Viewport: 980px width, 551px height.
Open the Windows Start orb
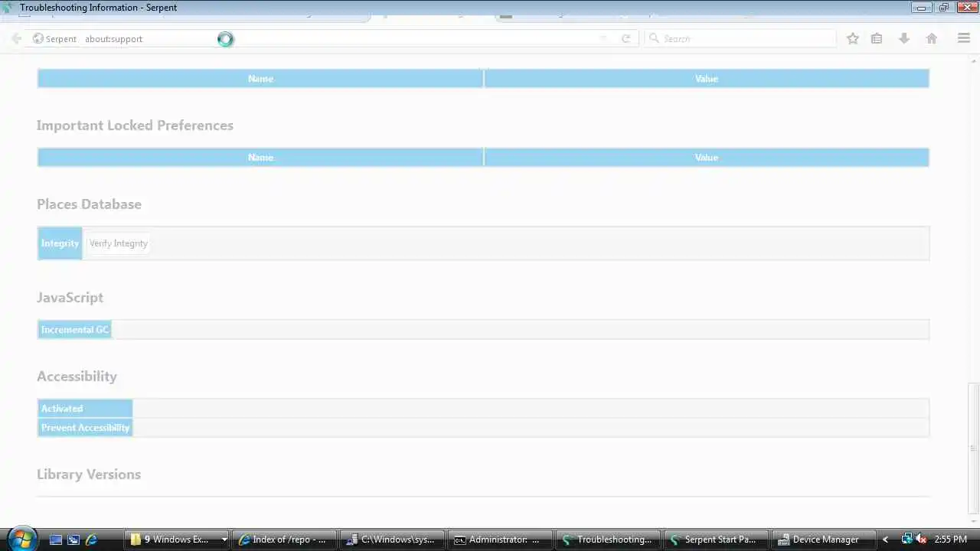point(21,539)
